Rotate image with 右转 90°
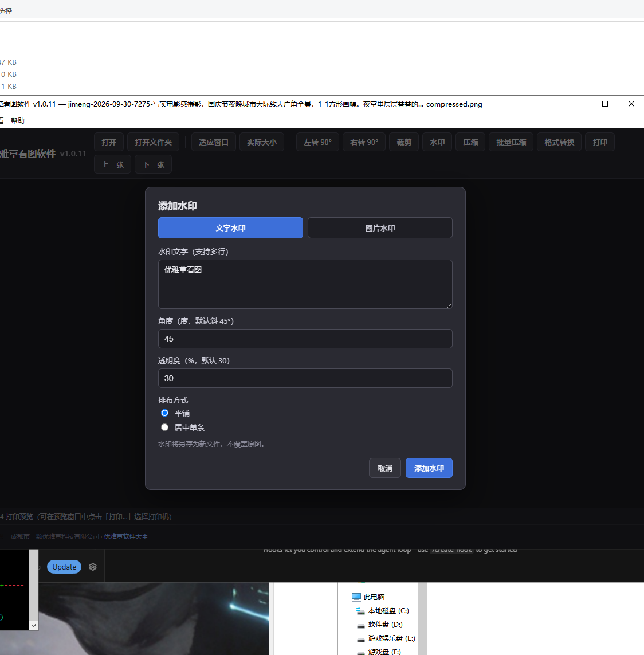The width and height of the screenshot is (644, 655). [x=364, y=143]
